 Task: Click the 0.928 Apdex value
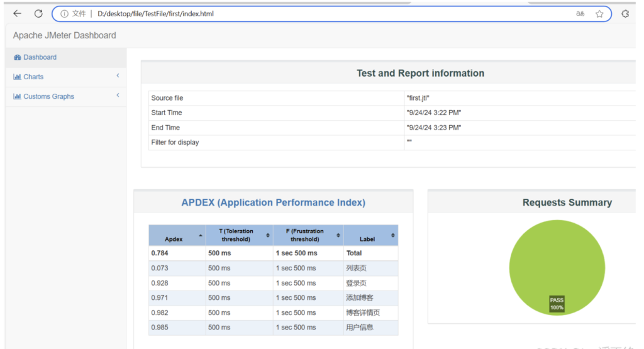[159, 283]
